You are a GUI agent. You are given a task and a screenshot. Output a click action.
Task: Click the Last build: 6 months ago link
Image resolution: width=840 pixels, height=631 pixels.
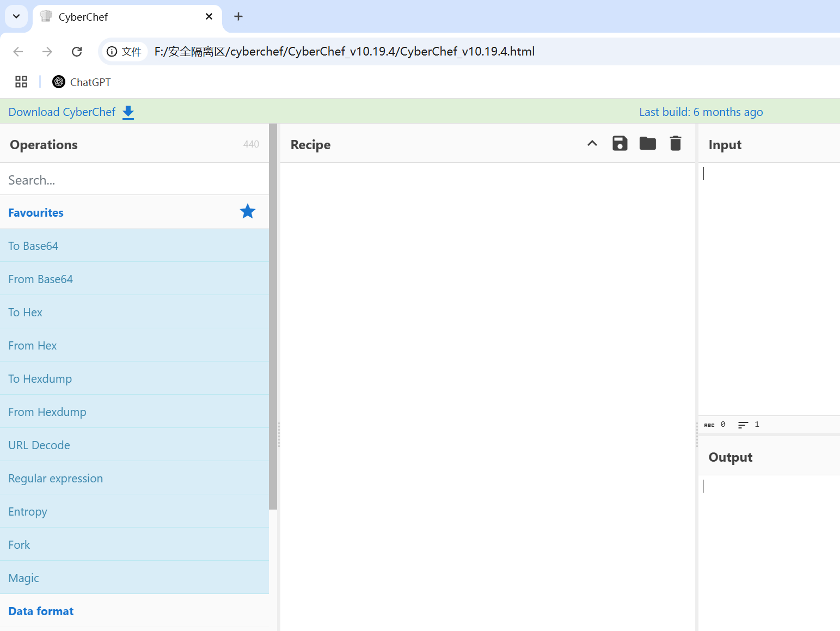coord(701,112)
